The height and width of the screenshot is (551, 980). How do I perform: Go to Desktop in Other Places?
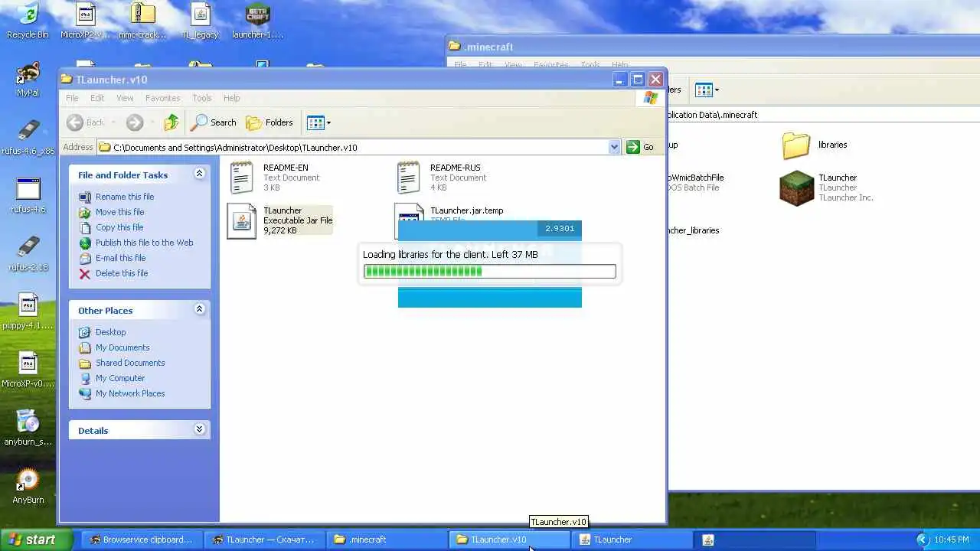110,332
